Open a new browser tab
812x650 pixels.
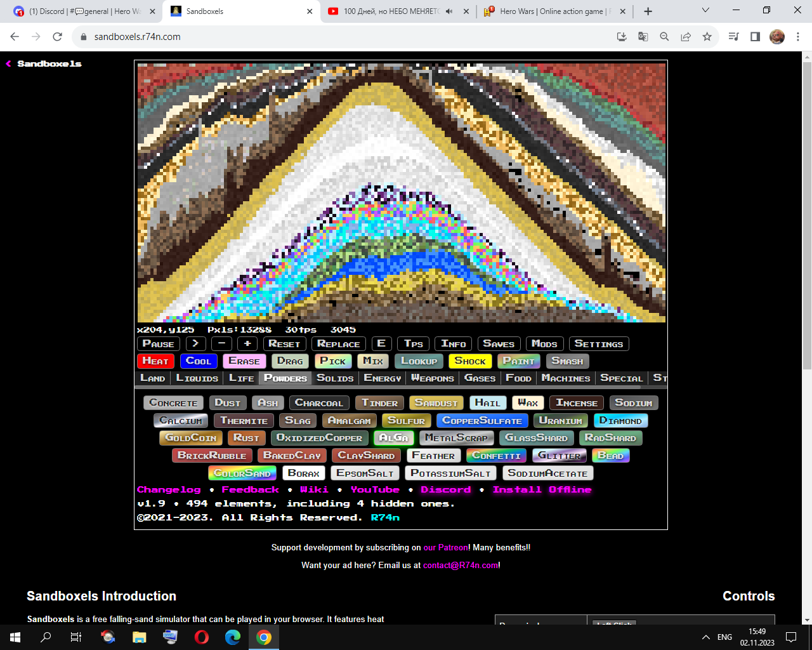coord(648,11)
